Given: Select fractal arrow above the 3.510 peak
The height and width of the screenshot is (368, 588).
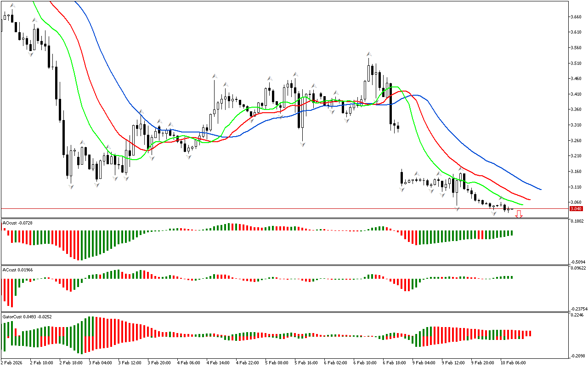Looking at the screenshot, I should tap(369, 54).
